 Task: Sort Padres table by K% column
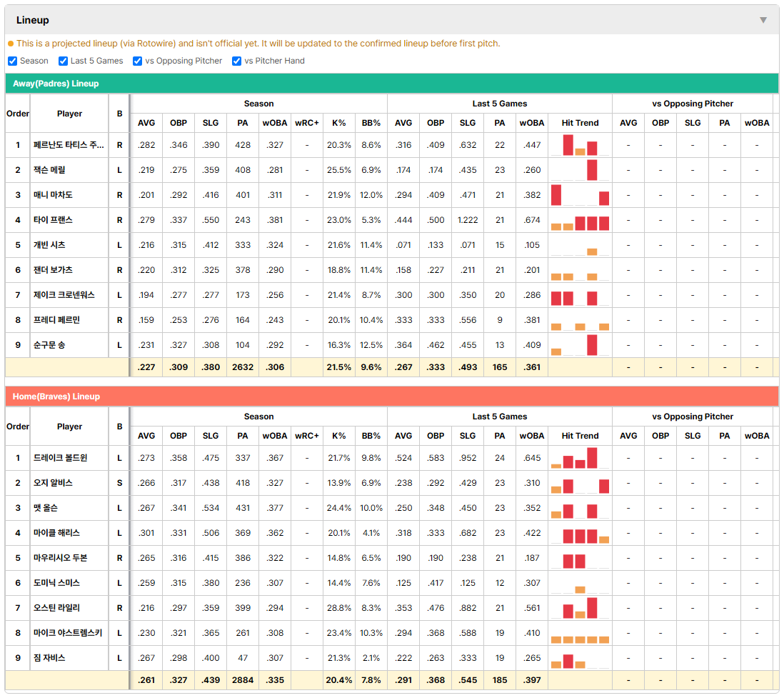click(x=339, y=123)
